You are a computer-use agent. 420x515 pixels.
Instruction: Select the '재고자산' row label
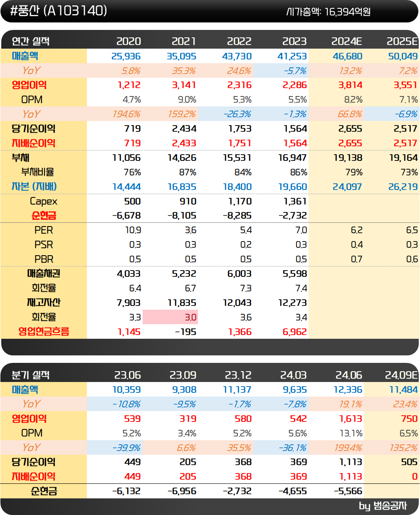pos(44,303)
